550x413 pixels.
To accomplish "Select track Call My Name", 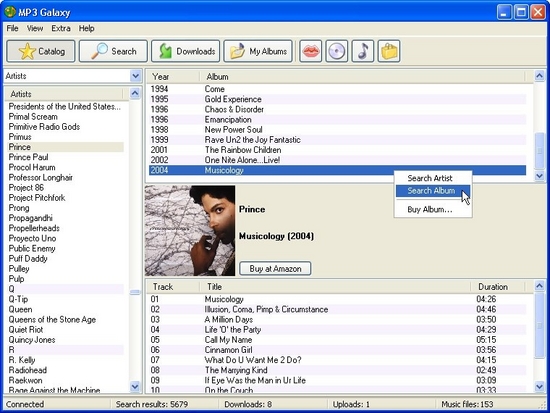I will coord(337,340).
